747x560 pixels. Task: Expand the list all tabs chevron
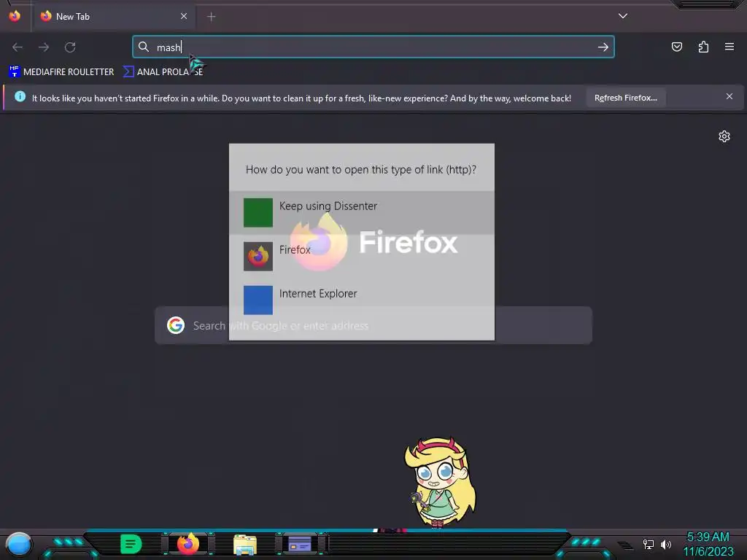(x=623, y=16)
